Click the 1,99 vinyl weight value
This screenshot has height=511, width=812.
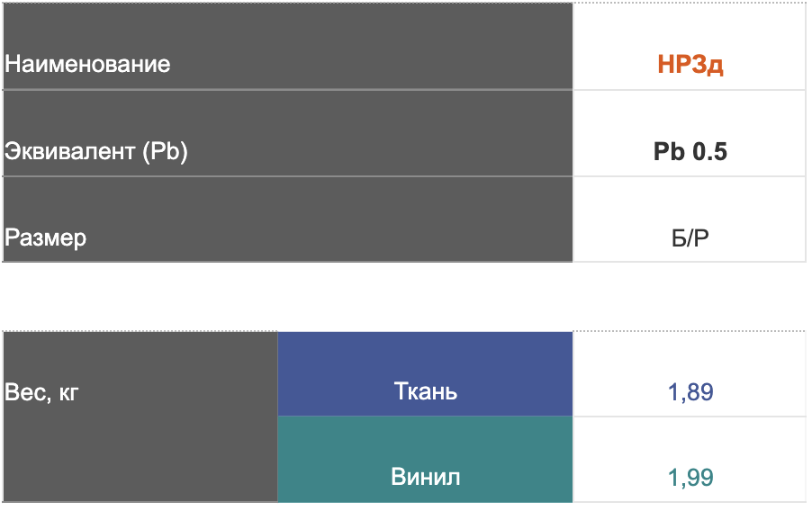point(690,478)
